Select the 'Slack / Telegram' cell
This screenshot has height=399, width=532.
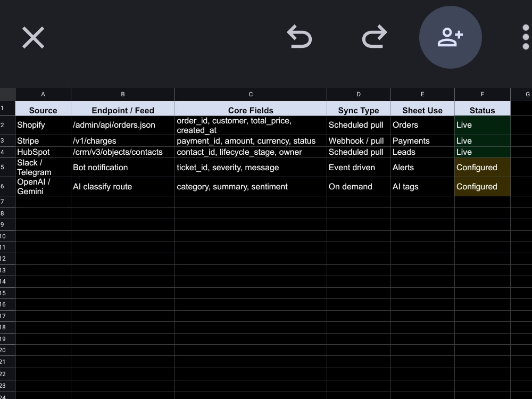click(43, 167)
